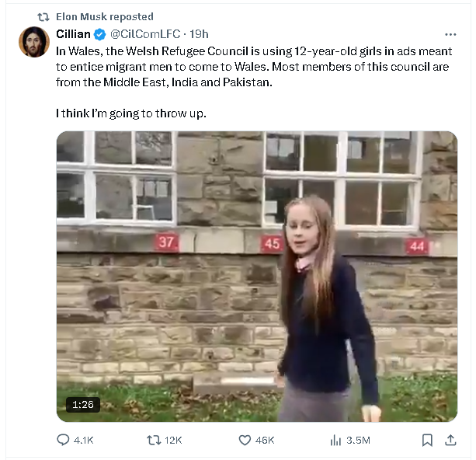Click the reply speech bubble icon

tap(64, 441)
